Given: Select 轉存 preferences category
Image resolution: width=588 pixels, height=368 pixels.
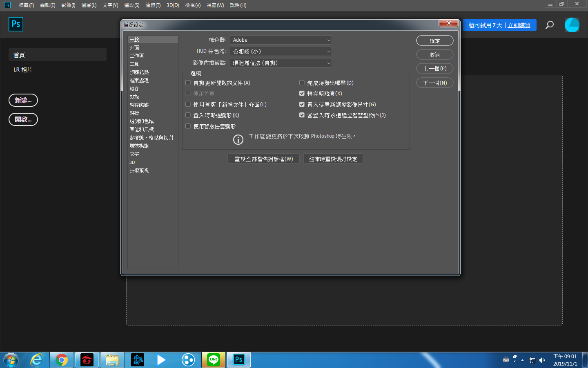Looking at the screenshot, I should 153,89.
